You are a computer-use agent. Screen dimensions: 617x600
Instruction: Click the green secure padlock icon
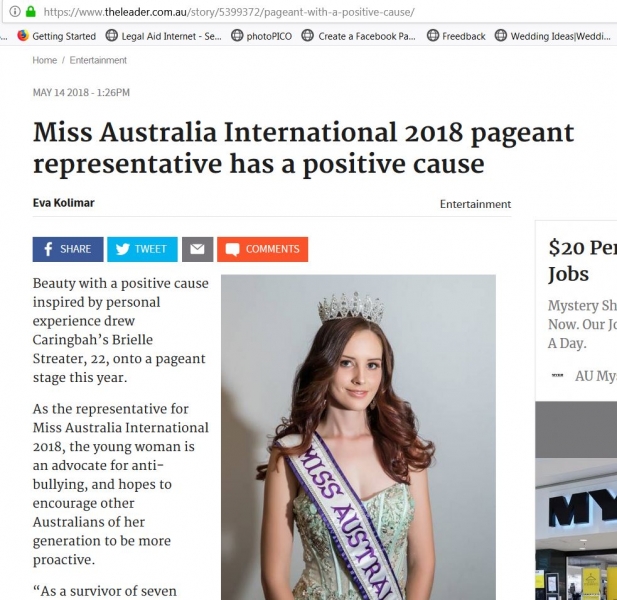pos(31,11)
